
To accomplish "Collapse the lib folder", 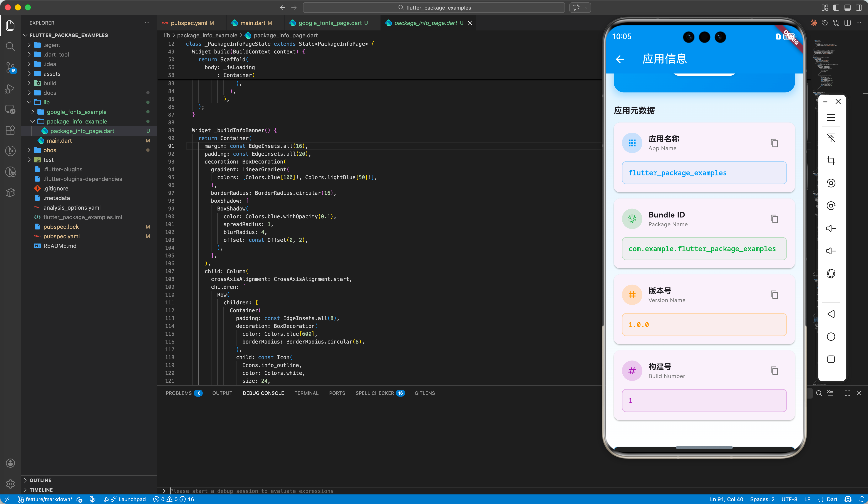I will 46,102.
